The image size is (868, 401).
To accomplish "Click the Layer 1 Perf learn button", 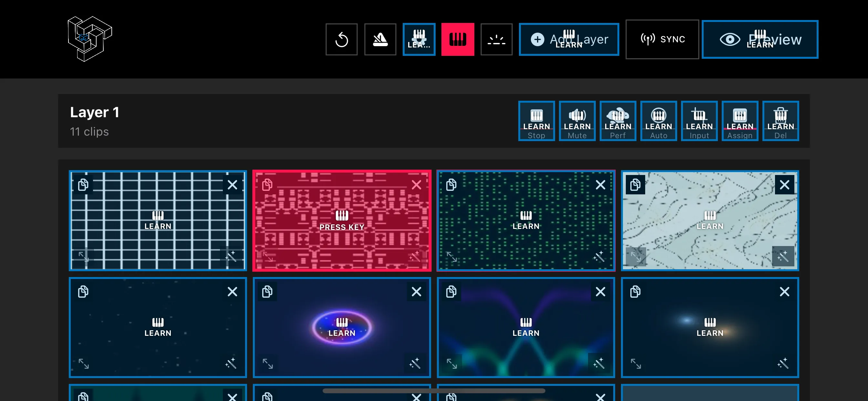I will pos(618,121).
